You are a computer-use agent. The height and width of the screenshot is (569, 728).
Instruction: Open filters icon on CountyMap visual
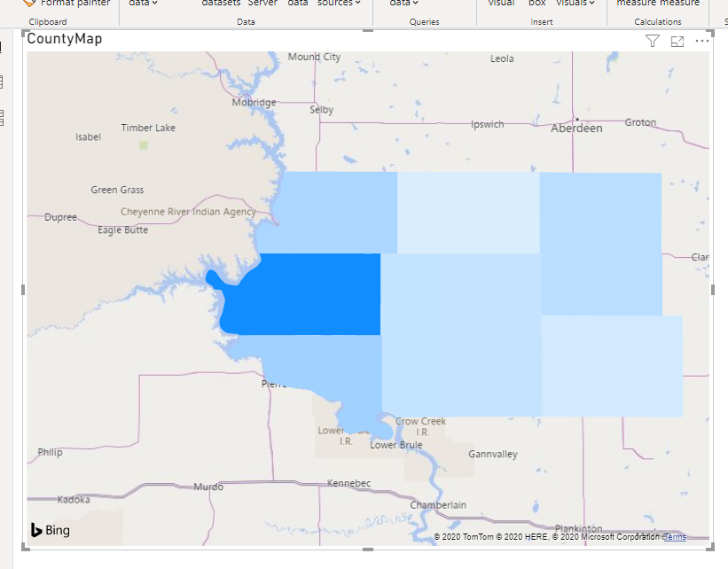(x=653, y=42)
